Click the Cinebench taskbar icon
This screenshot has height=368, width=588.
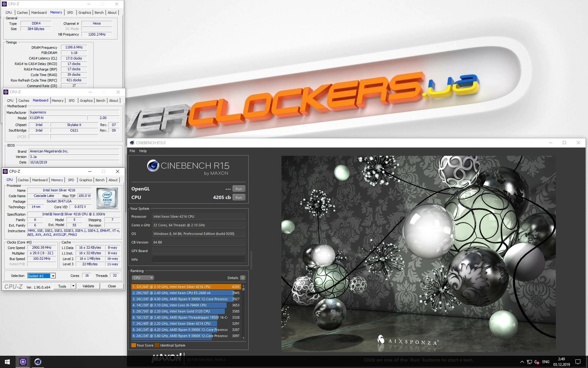pyautogui.click(x=38, y=362)
